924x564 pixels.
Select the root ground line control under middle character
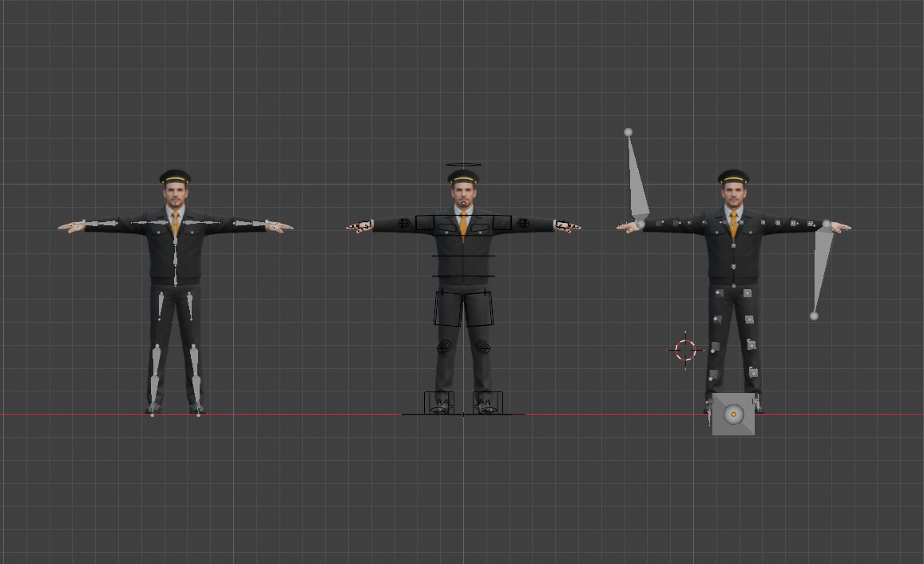[x=463, y=415]
